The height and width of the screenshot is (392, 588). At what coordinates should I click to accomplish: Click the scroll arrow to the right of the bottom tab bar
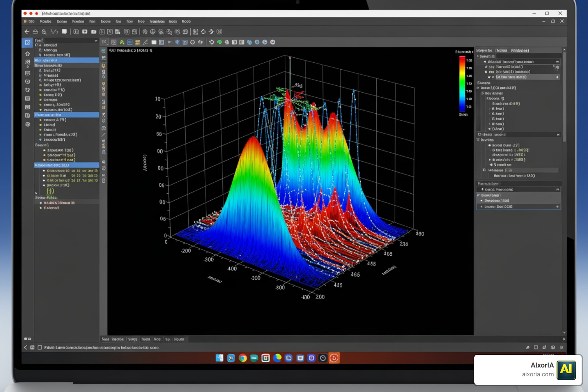[x=563, y=339]
